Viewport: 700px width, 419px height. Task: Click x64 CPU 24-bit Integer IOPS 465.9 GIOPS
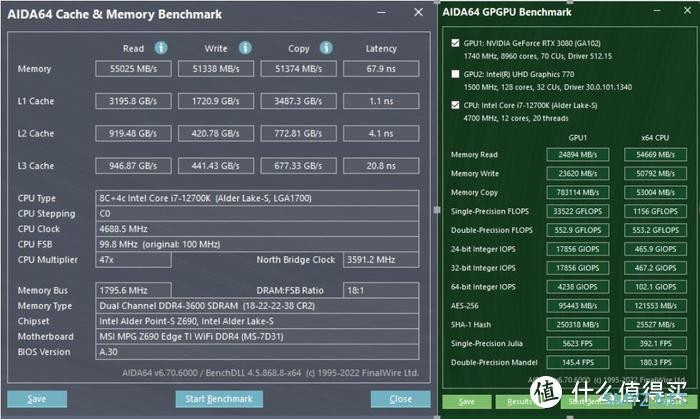pyautogui.click(x=655, y=249)
